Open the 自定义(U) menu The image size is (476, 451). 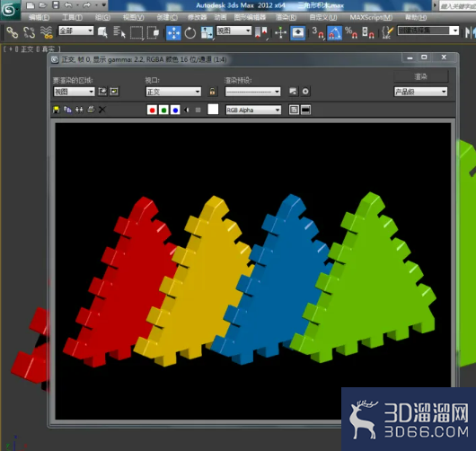(323, 18)
